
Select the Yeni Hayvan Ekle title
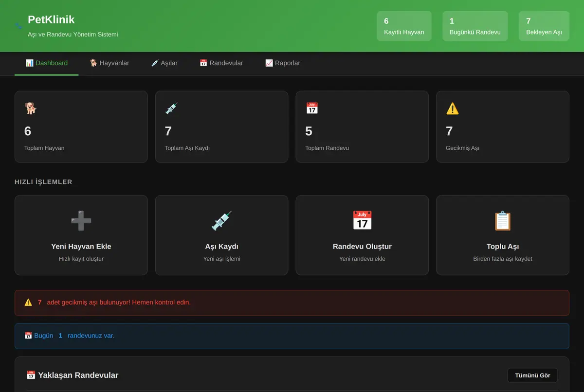(81, 247)
